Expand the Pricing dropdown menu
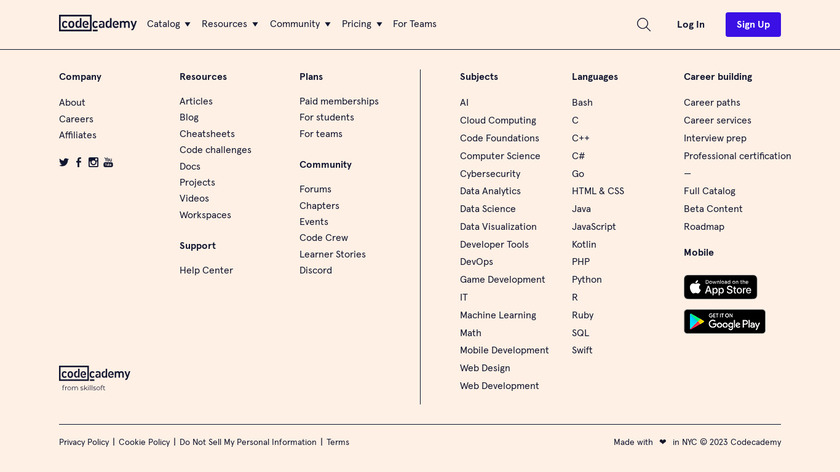The width and height of the screenshot is (840, 472). 361,24
